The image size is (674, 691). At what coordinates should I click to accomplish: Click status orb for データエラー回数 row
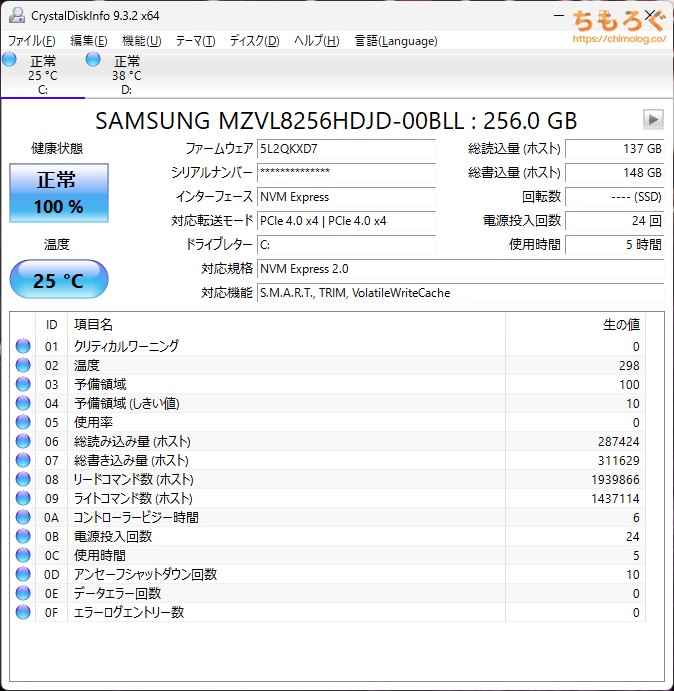[x=23, y=593]
